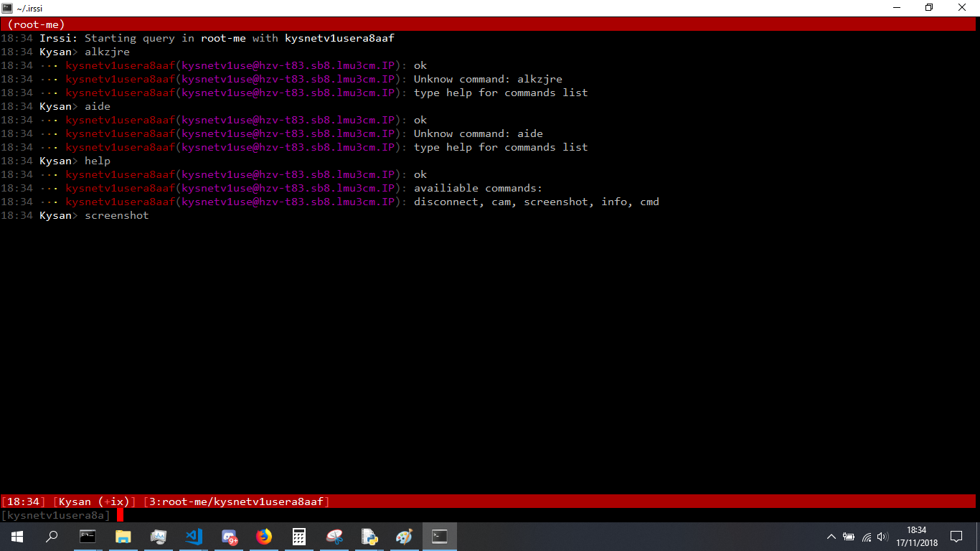This screenshot has height=551, width=980.
Task: Open the Snipping Tool taskbar icon
Action: tap(335, 536)
